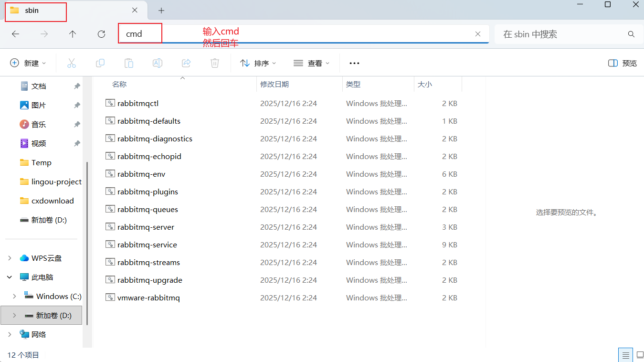Unpin 图片 using its pin icon

77,105
